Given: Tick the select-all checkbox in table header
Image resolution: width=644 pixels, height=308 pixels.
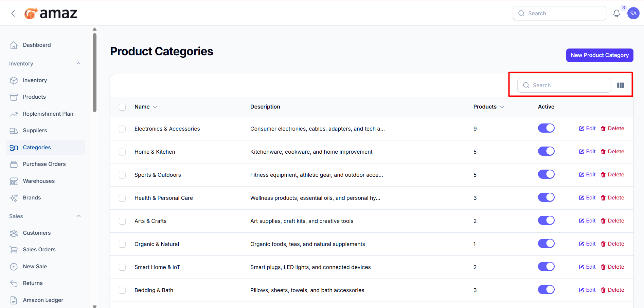Looking at the screenshot, I should point(122,107).
